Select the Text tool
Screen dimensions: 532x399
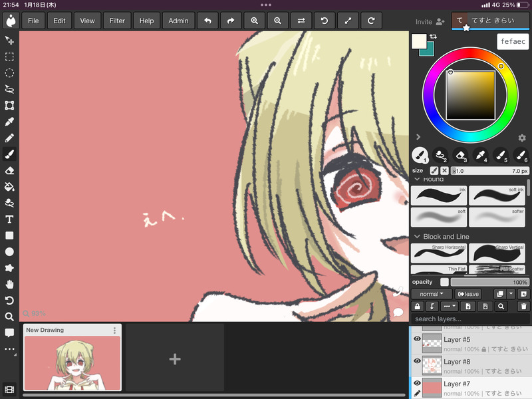click(9, 219)
